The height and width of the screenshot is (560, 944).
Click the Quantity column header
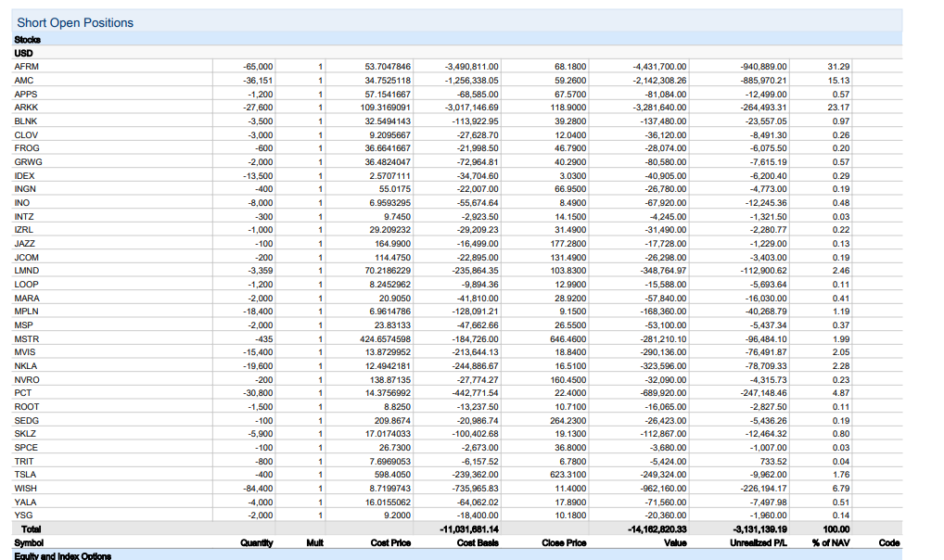point(257,543)
